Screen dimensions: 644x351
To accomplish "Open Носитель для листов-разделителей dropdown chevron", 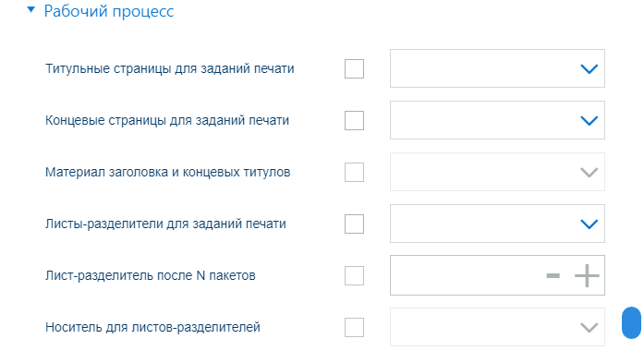I will (589, 327).
